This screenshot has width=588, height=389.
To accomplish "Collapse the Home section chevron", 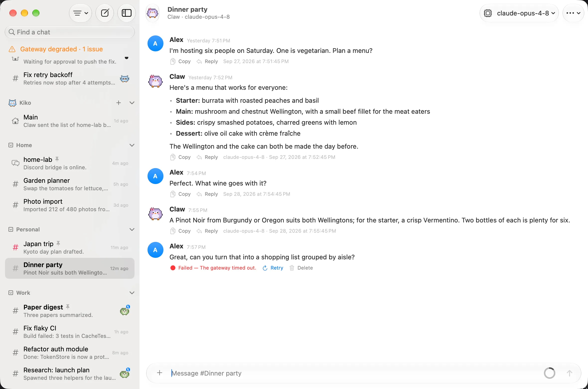I will tap(132, 145).
